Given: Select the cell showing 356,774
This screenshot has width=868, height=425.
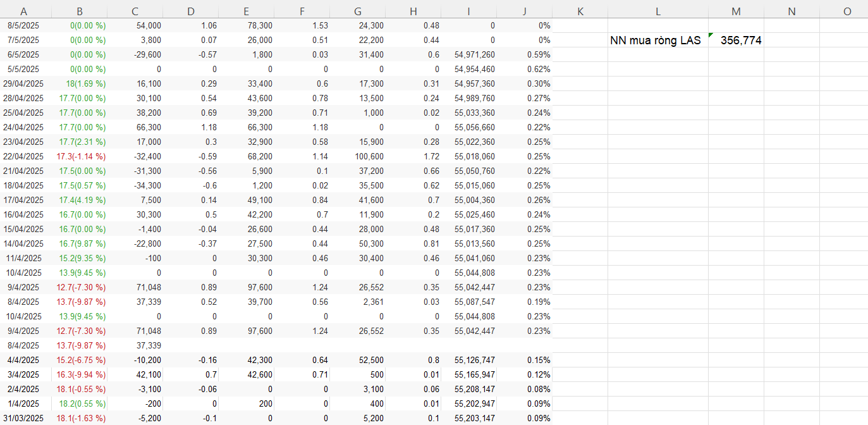Looking at the screenshot, I should tap(736, 40).
